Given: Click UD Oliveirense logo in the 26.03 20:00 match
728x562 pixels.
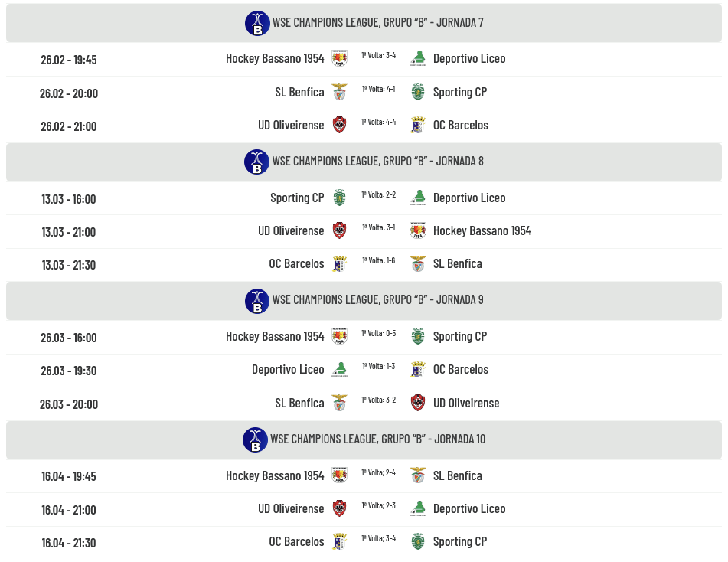Looking at the screenshot, I should tap(418, 404).
